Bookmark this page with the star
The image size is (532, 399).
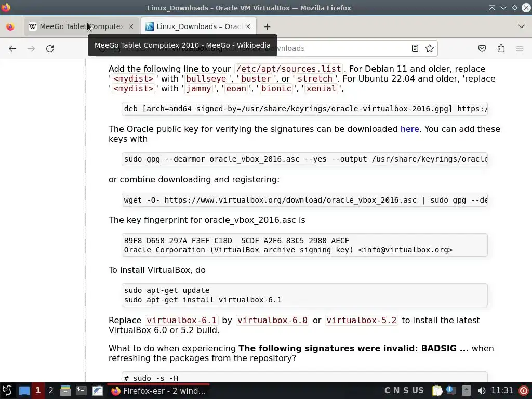[430, 48]
